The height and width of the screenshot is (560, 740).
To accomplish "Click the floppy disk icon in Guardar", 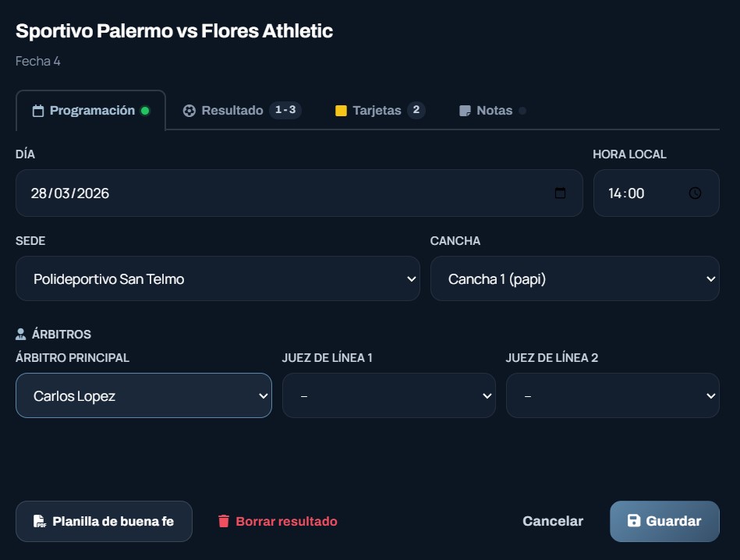I will pyautogui.click(x=634, y=520).
